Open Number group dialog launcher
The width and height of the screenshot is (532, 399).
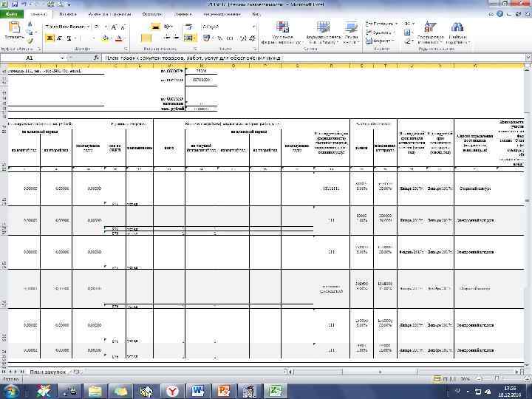256,49
